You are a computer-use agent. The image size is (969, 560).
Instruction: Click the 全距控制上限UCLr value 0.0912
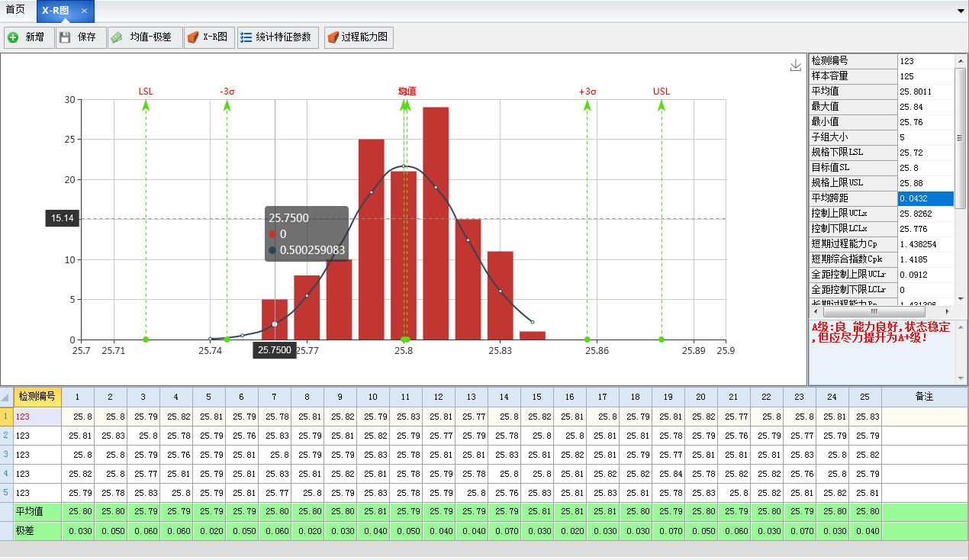(926, 275)
